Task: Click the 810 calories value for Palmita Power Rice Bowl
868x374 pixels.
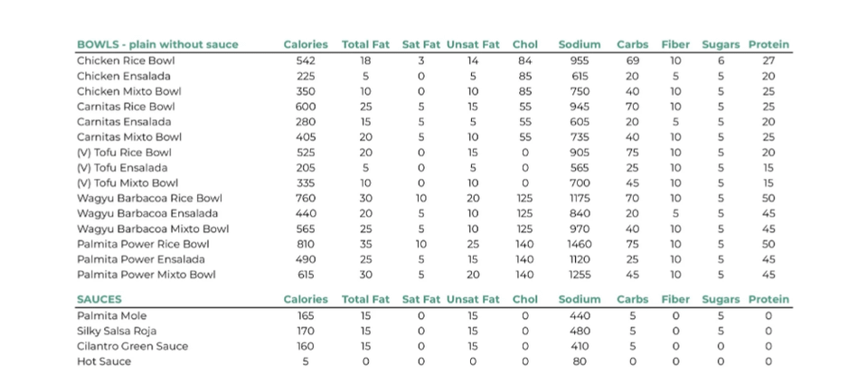Action: [x=306, y=244]
